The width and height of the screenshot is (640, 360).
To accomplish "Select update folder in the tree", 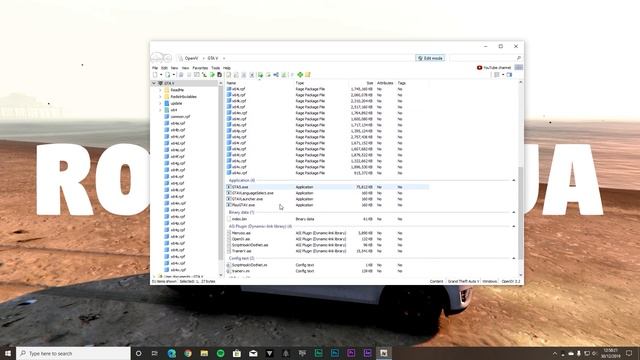I will point(176,103).
